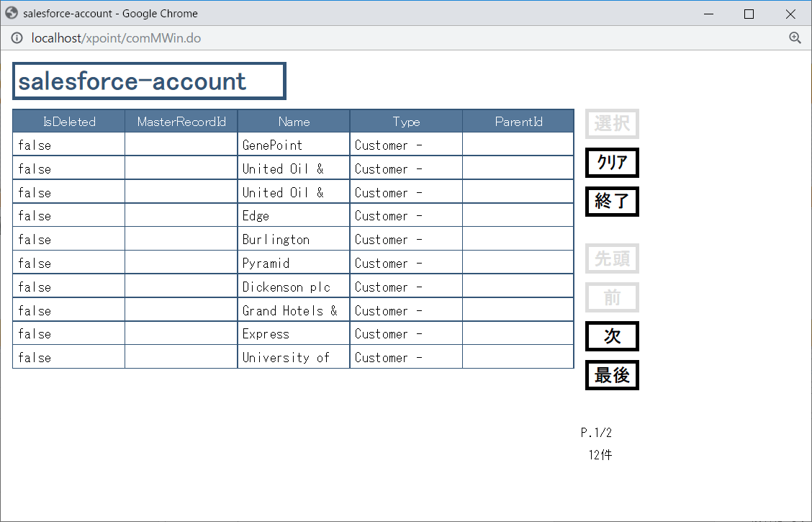812x522 pixels.
Task: Select the Burlington account name cell
Action: tap(294, 239)
